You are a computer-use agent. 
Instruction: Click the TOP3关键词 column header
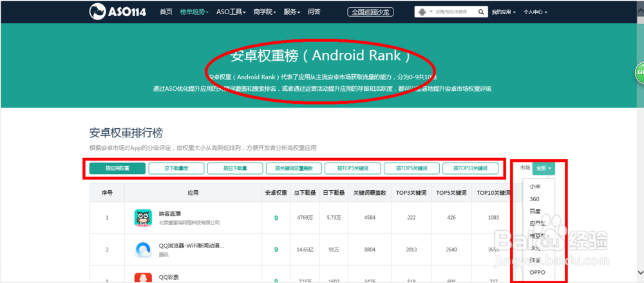[411, 193]
